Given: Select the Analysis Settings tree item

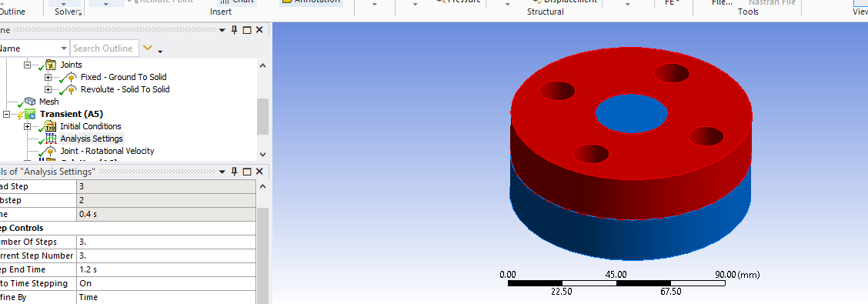Looking at the screenshot, I should (x=92, y=139).
